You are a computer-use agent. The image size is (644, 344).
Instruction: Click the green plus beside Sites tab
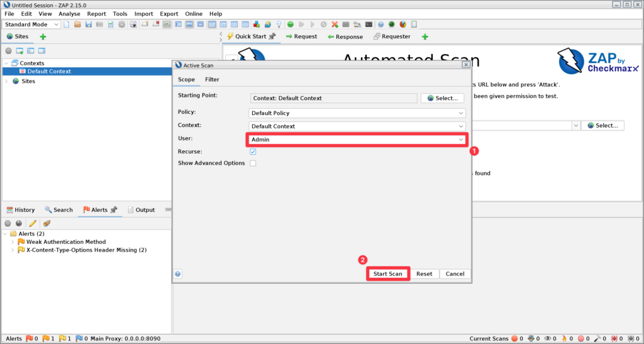click(43, 36)
